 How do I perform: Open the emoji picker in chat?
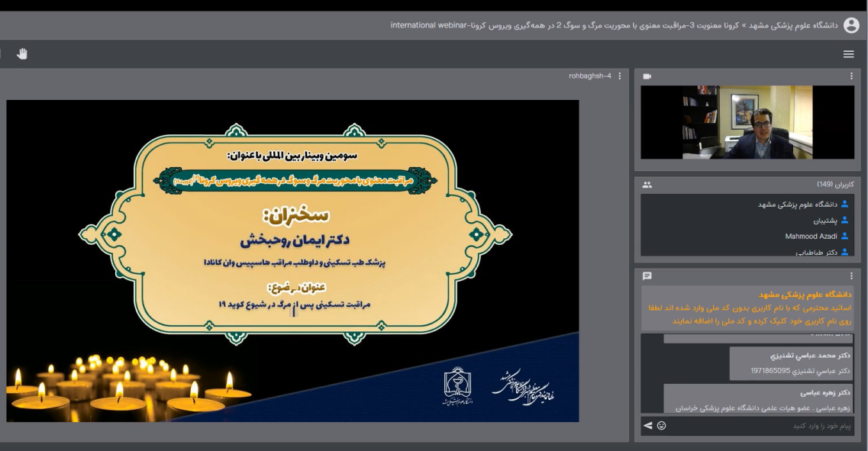click(661, 425)
